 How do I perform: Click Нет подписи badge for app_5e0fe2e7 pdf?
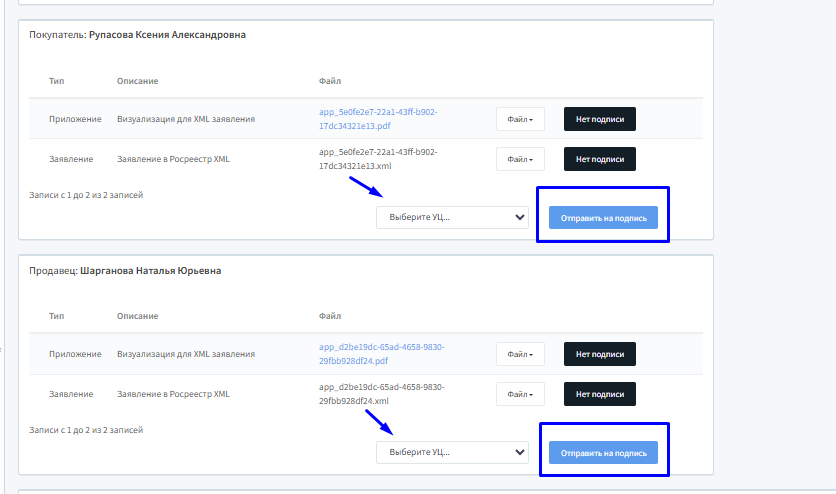(x=600, y=119)
